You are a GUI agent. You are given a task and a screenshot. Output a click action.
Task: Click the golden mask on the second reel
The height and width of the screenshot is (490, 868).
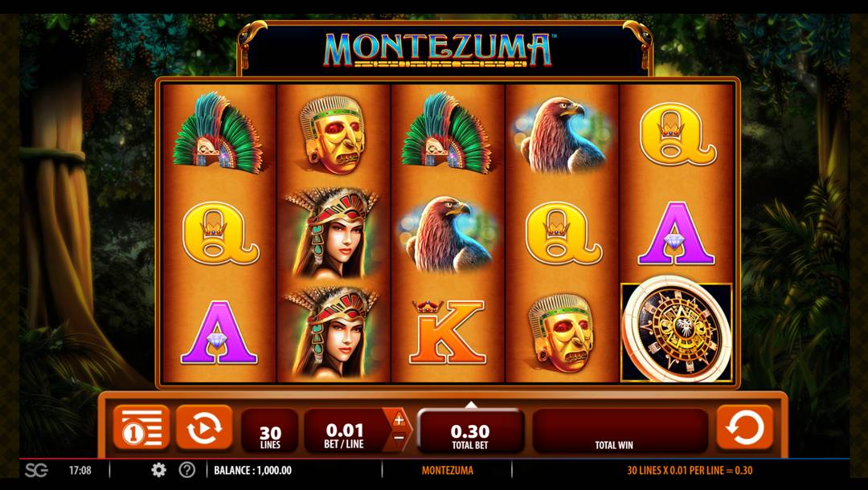[x=334, y=134]
